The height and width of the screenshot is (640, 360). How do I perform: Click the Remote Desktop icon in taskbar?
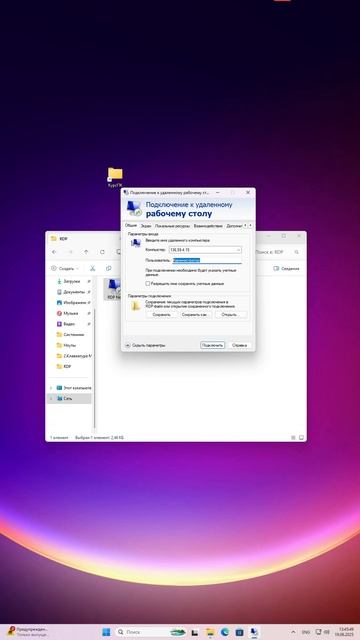tap(254, 632)
